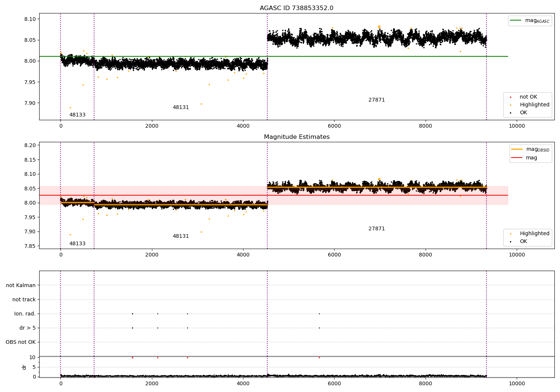Image resolution: width=560 pixels, height=392 pixels.
Task: Click the 7.85 y-axis tick label
Action: coord(29,246)
